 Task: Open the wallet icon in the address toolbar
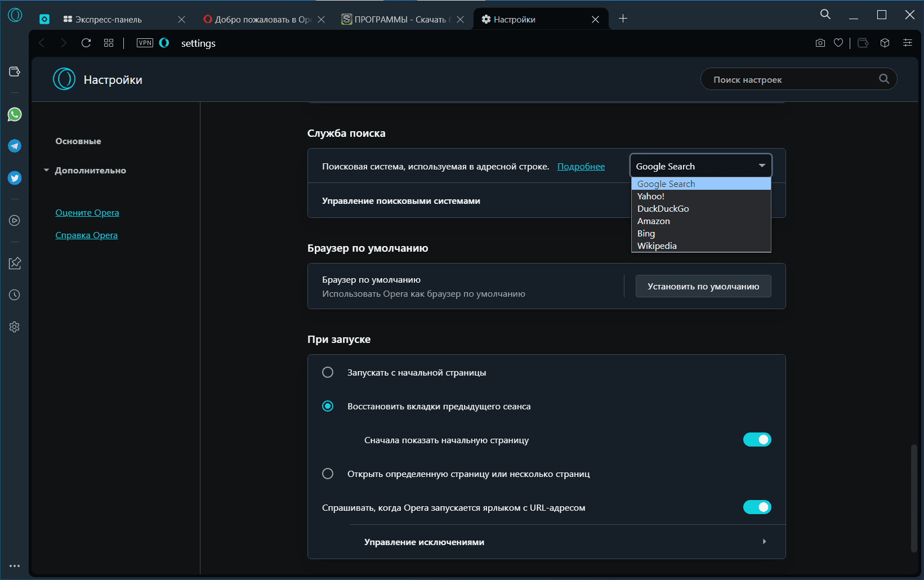tap(863, 43)
